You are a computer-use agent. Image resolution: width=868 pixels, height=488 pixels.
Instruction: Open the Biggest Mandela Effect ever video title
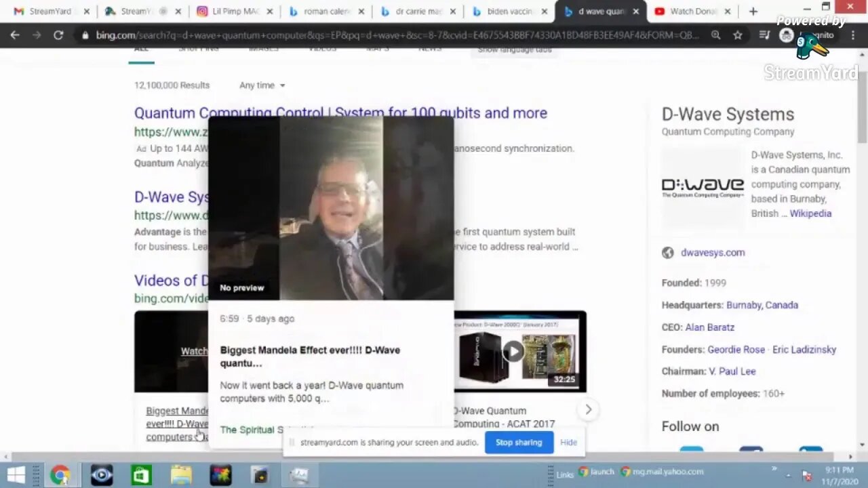pyautogui.click(x=310, y=357)
